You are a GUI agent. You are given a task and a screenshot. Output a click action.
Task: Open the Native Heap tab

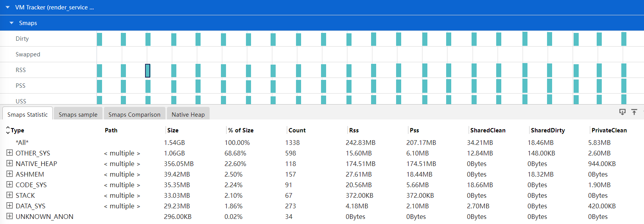[188, 114]
